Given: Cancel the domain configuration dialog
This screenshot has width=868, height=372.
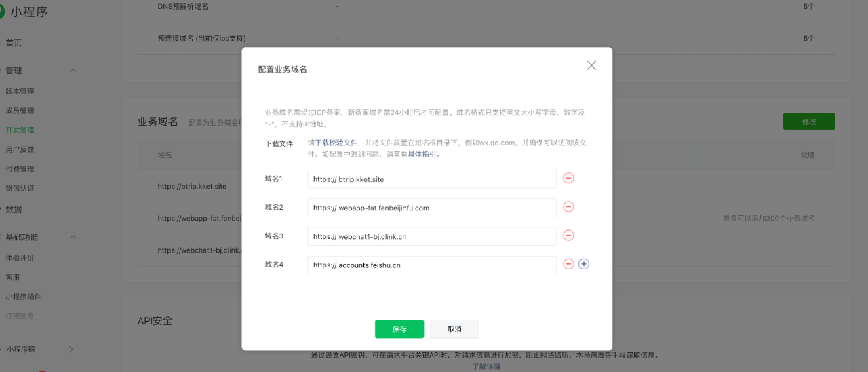Looking at the screenshot, I should 454,329.
